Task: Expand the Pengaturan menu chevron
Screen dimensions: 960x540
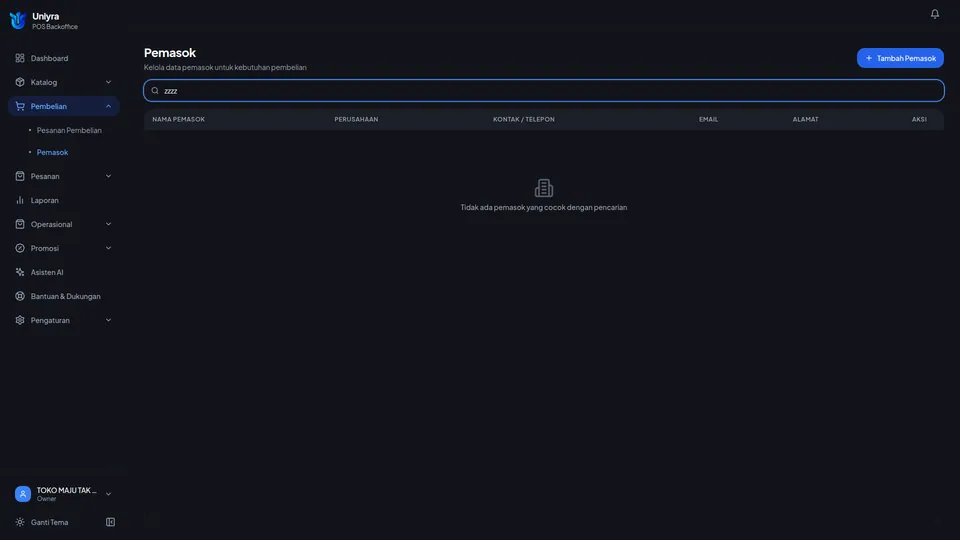Action: point(108,320)
